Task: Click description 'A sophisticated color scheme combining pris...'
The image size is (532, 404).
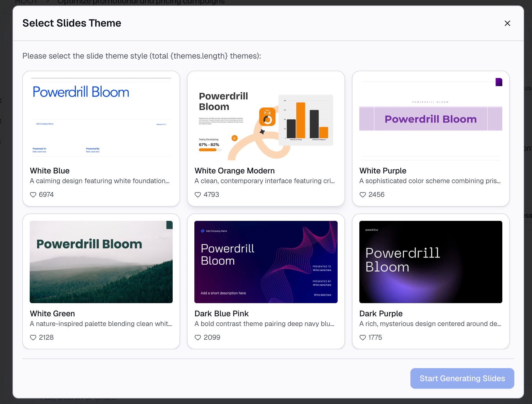Action: click(430, 181)
